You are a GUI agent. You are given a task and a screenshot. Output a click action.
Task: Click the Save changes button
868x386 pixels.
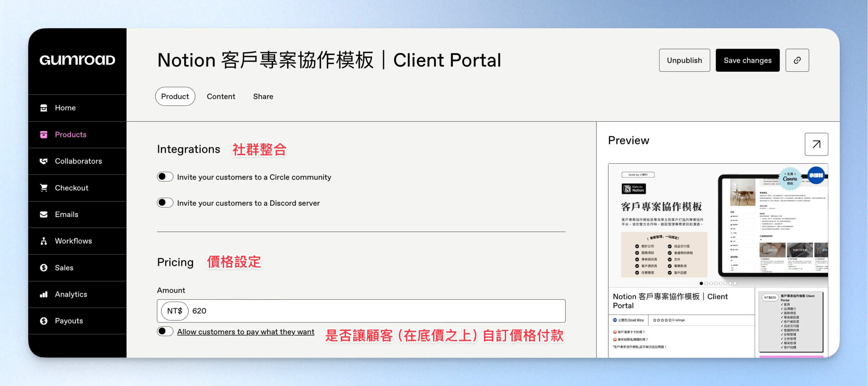click(x=747, y=60)
